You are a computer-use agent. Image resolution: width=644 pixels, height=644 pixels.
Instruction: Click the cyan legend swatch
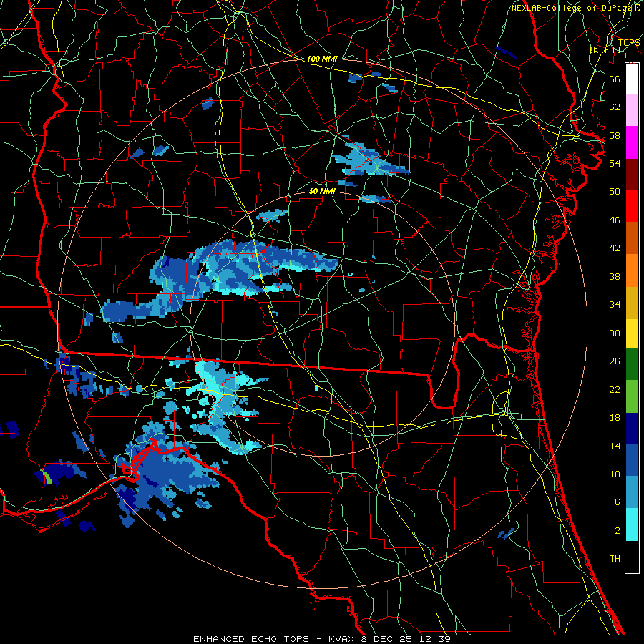point(632,525)
